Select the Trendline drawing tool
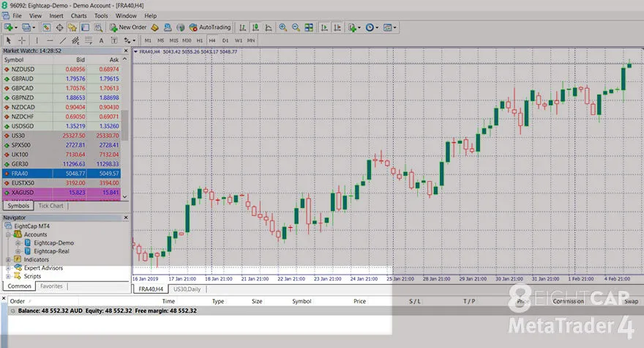The height and width of the screenshot is (348, 644). click(x=62, y=40)
